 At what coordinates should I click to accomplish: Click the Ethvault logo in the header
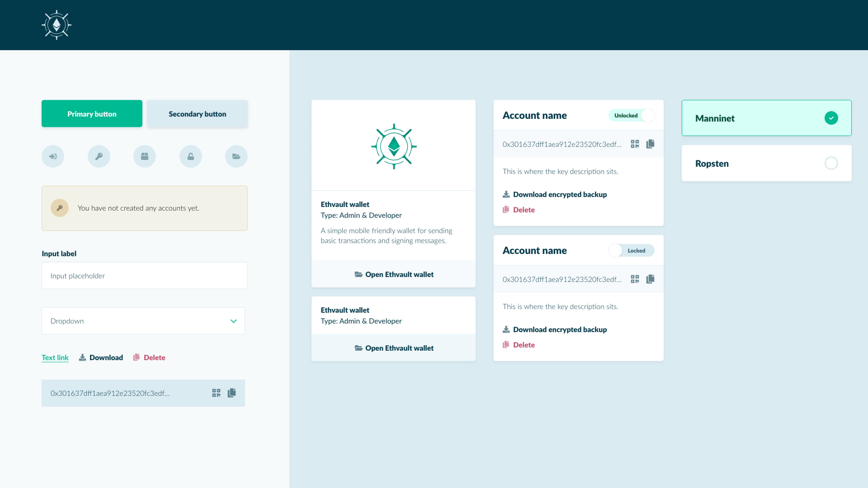coord(57,25)
